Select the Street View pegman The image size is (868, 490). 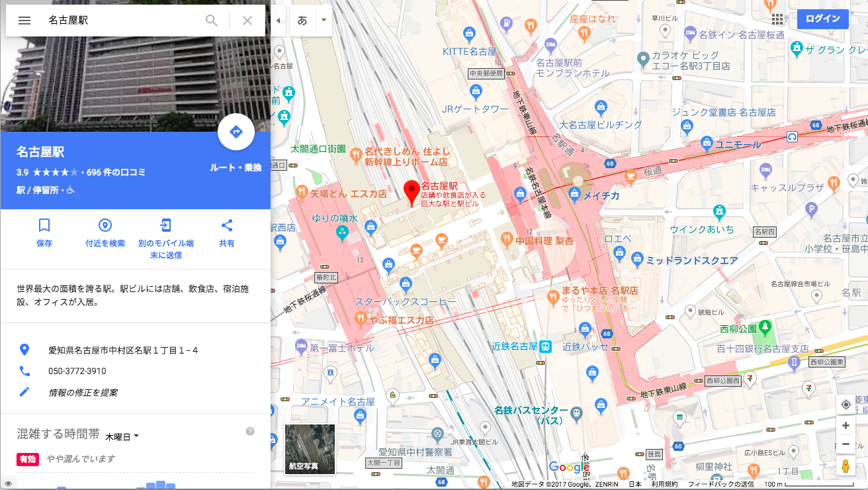(x=846, y=465)
